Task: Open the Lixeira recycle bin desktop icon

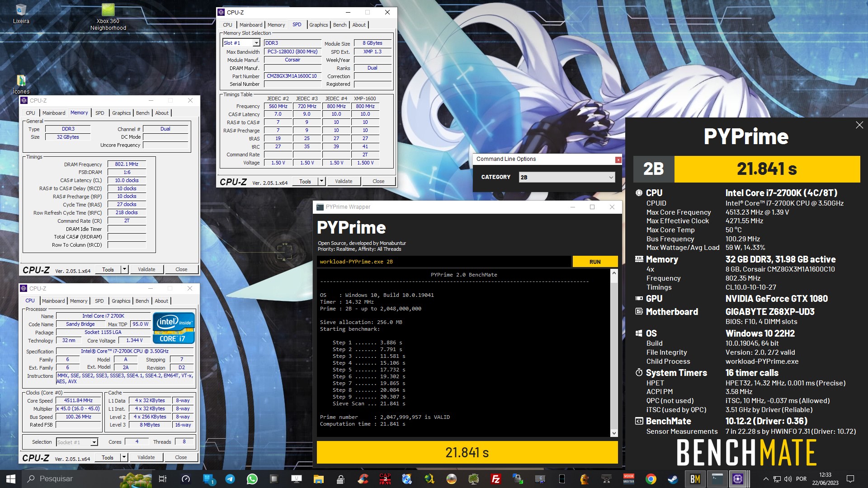Action: (21, 14)
